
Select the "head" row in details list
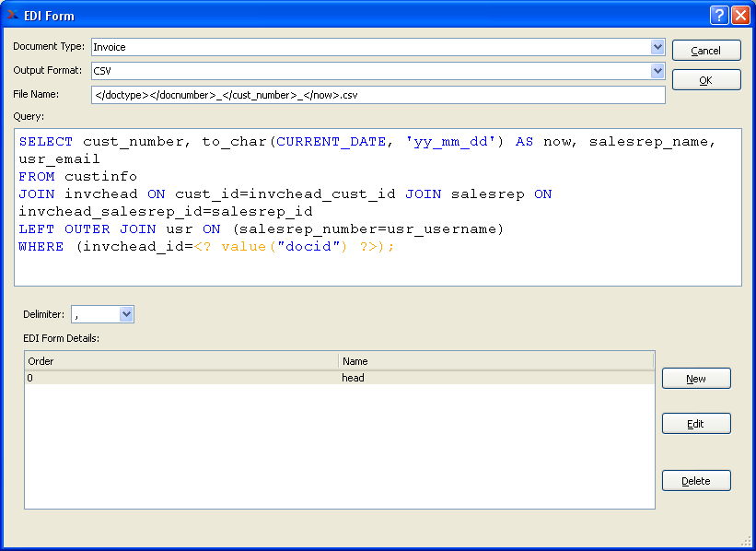[354, 378]
